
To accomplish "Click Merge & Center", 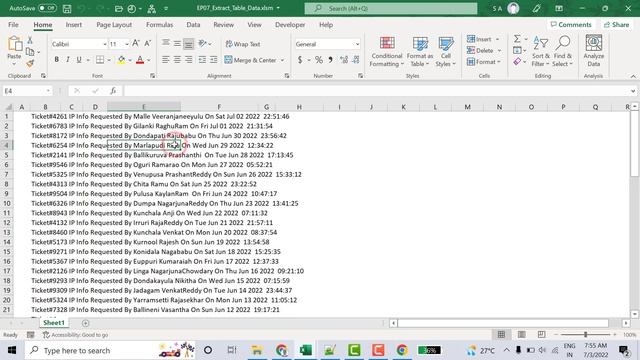I will pyautogui.click(x=251, y=60).
